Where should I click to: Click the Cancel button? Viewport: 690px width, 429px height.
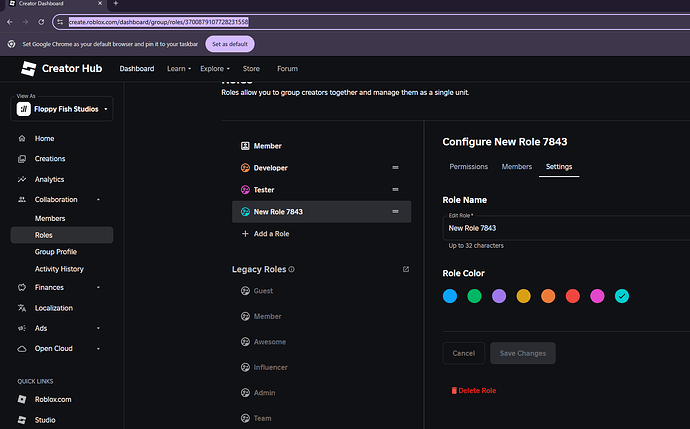(464, 353)
